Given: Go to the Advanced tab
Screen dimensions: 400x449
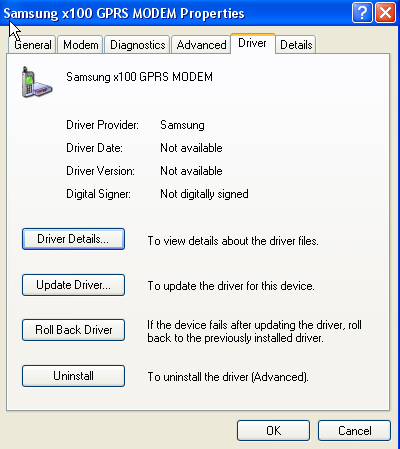Looking at the screenshot, I should coord(201,45).
